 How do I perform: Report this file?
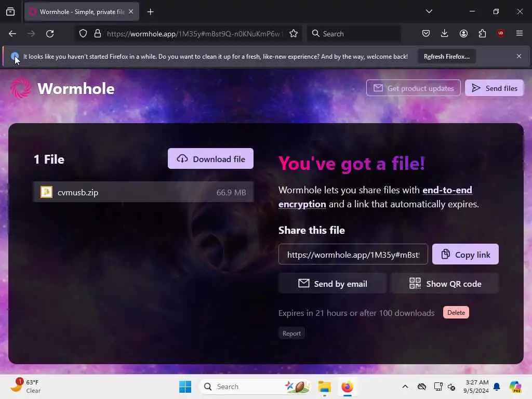pyautogui.click(x=291, y=334)
